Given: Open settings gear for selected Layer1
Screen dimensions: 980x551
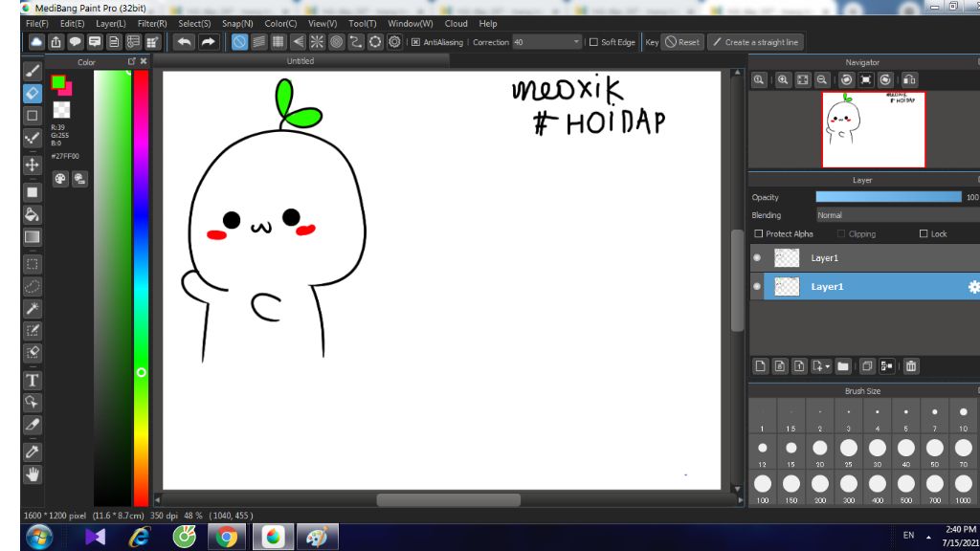Looking at the screenshot, I should pyautogui.click(x=973, y=287).
